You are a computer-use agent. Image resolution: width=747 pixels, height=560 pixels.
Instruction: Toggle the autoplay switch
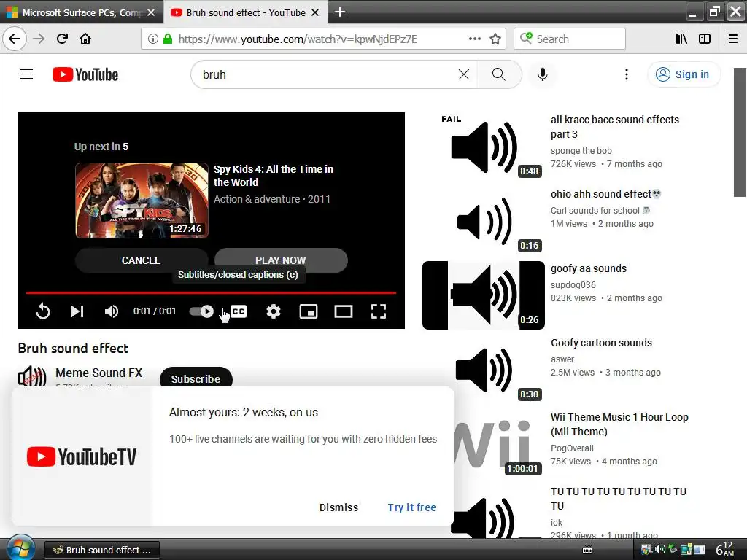[x=201, y=311]
